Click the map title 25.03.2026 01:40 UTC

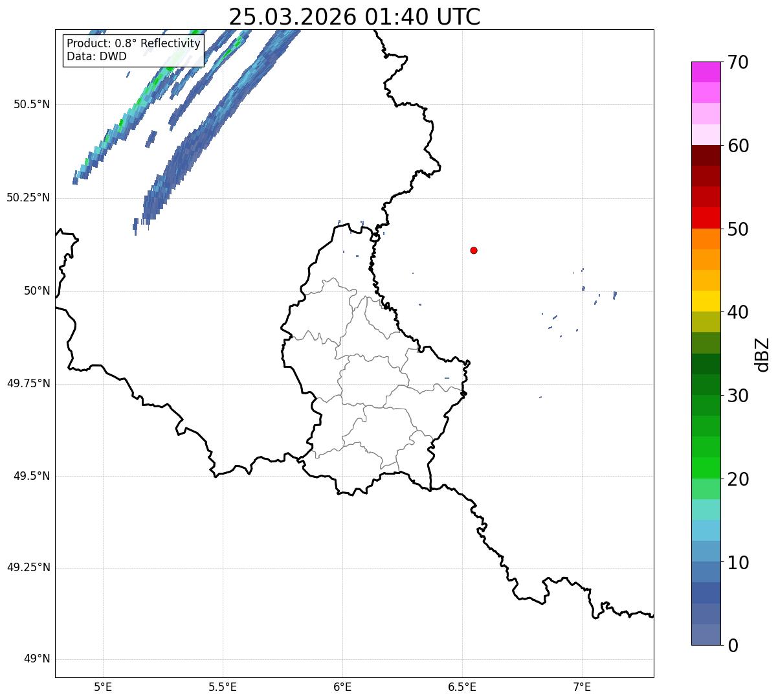click(x=355, y=17)
